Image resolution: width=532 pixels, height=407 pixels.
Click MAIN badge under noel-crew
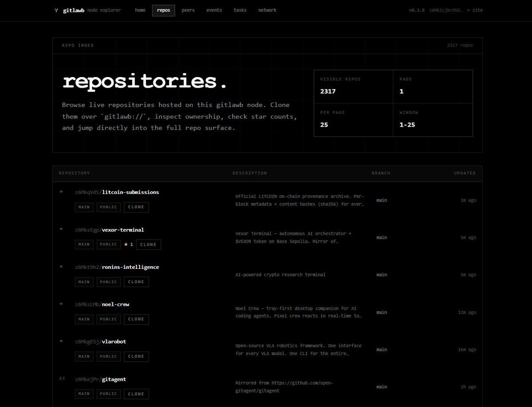click(x=84, y=319)
